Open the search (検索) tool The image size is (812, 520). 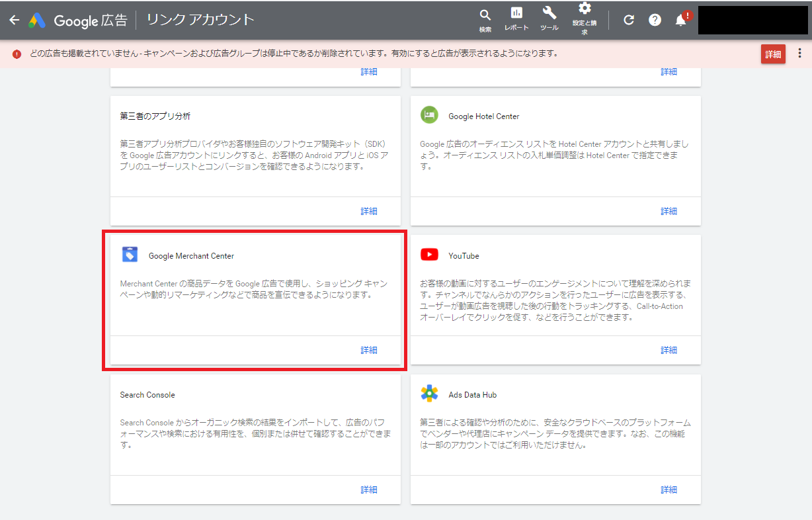485,20
